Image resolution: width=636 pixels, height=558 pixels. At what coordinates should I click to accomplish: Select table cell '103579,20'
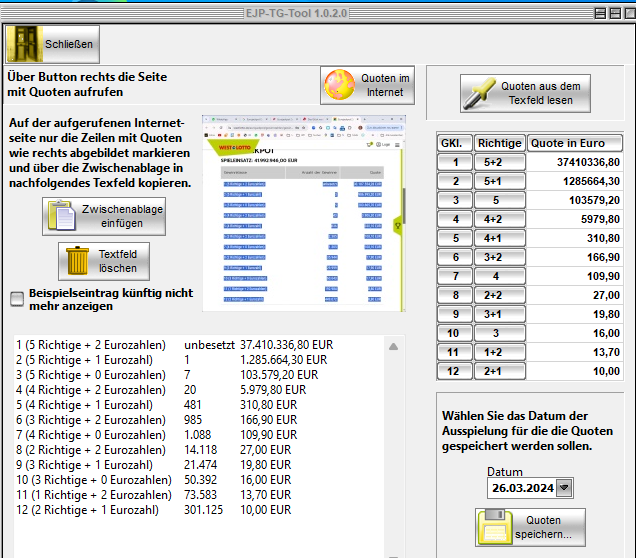575,200
